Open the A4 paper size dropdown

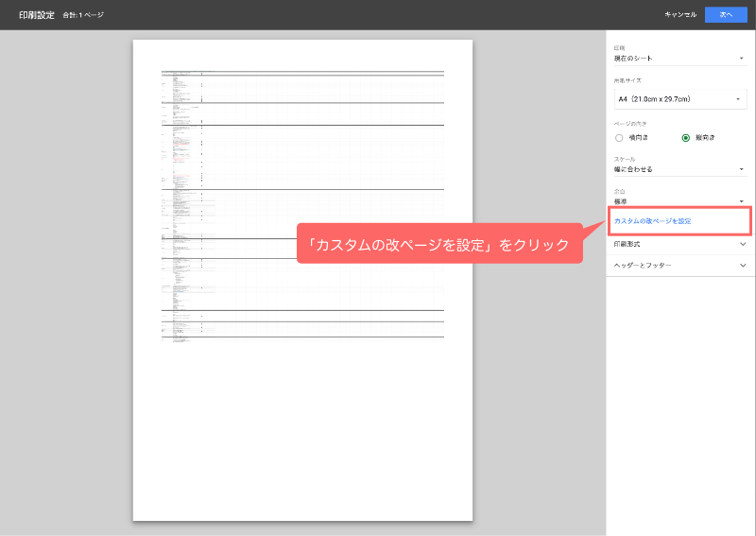click(x=676, y=99)
